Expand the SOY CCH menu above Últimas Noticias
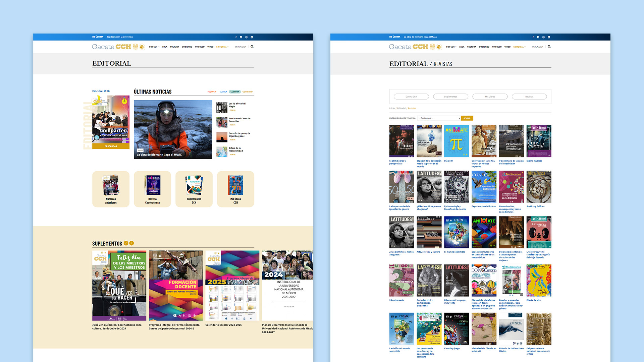Viewport: 644px width, 362px height. click(x=154, y=47)
